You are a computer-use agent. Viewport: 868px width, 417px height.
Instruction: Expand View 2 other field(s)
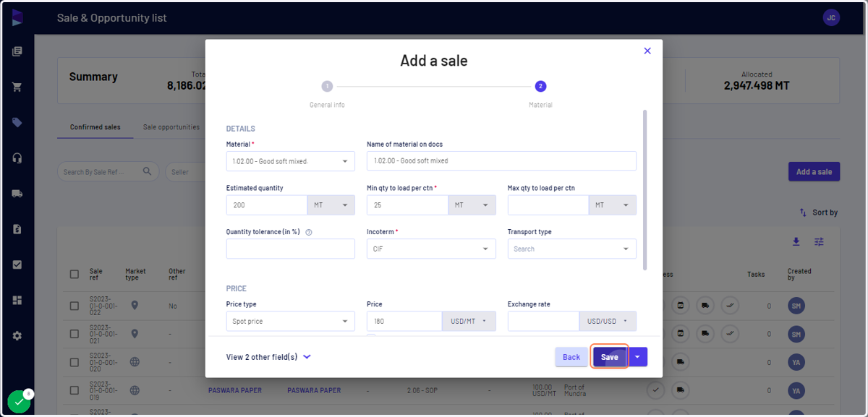tap(268, 357)
